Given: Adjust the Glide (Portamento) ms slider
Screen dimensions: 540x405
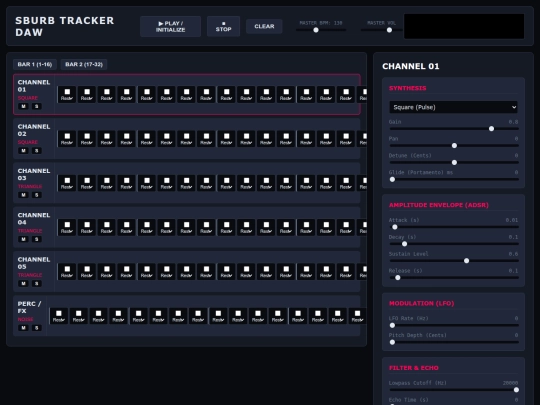Looking at the screenshot, I should (454, 179).
